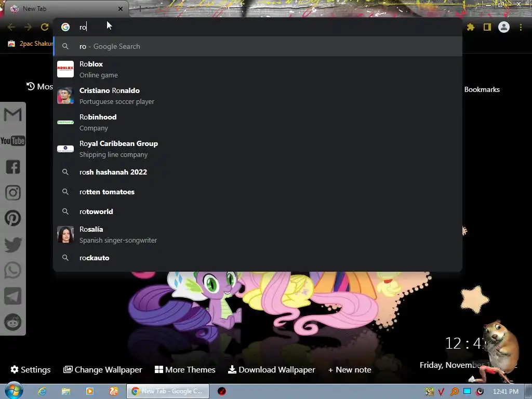This screenshot has width=532, height=399.
Task: Open Chrome extensions puzzle icon
Action: 471,27
